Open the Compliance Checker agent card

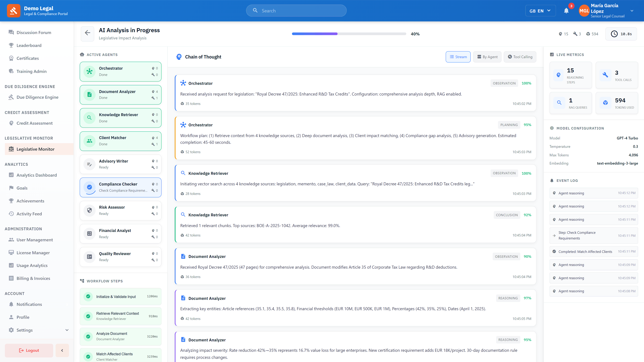120,187
